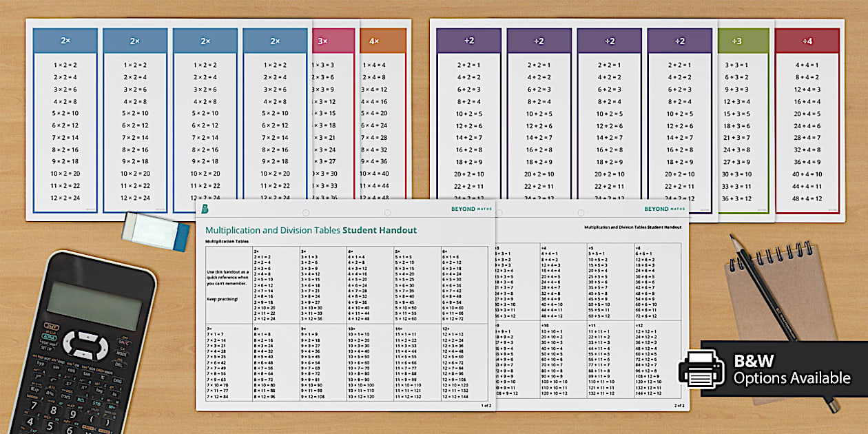Click the 'Keep practising!' note on the handout
Image resolution: width=868 pixels, height=434 pixels.
[x=221, y=299]
